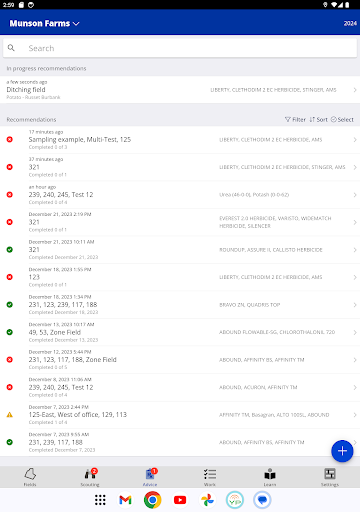The image size is (360, 512).
Task: Open the YouTube app in dock
Action: coord(180,500)
